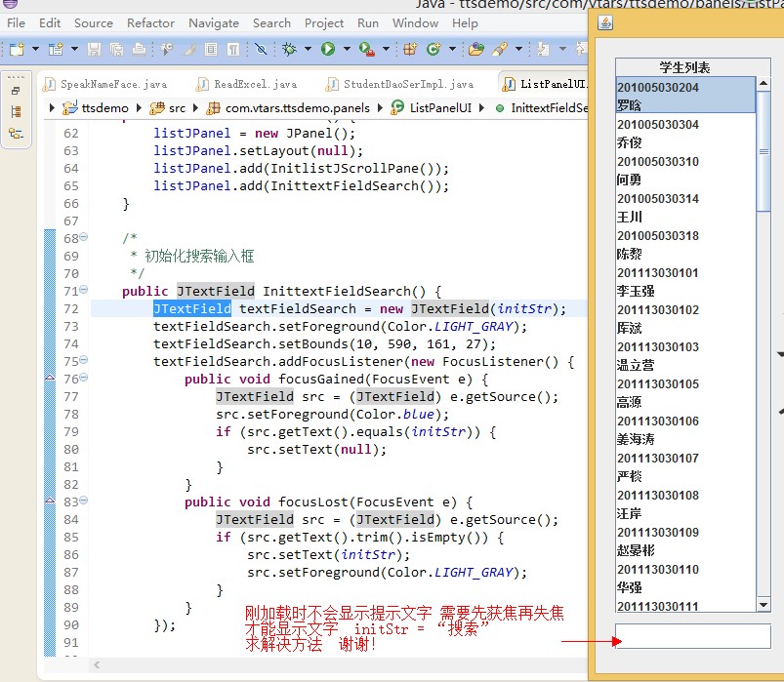Collapse the InittextFieldSearch method at line 71
Screen dimensions: 784x682
[84, 291]
